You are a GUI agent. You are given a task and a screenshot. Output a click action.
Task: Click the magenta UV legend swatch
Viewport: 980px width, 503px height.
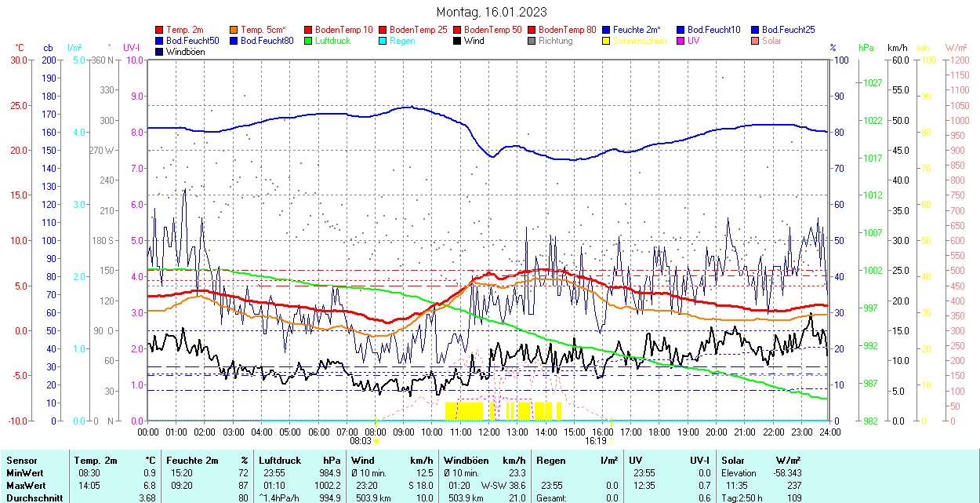pos(681,41)
